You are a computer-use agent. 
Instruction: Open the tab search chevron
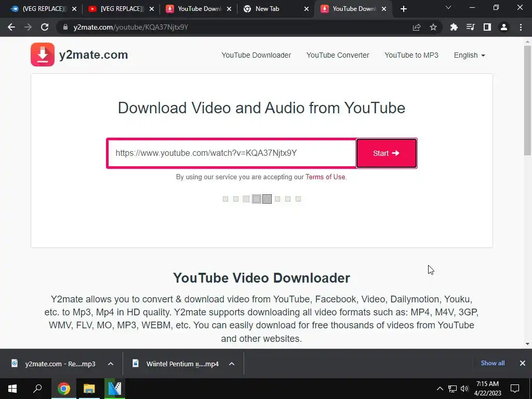448,7
